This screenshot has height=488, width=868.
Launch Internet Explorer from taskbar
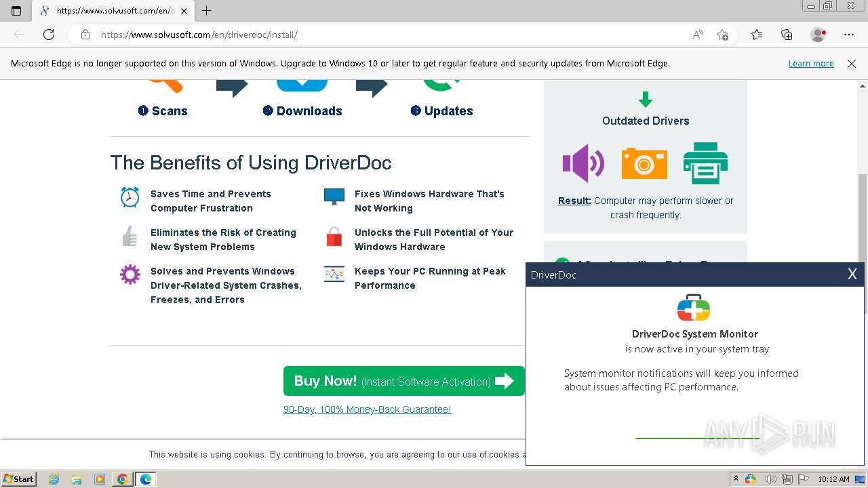(54, 479)
